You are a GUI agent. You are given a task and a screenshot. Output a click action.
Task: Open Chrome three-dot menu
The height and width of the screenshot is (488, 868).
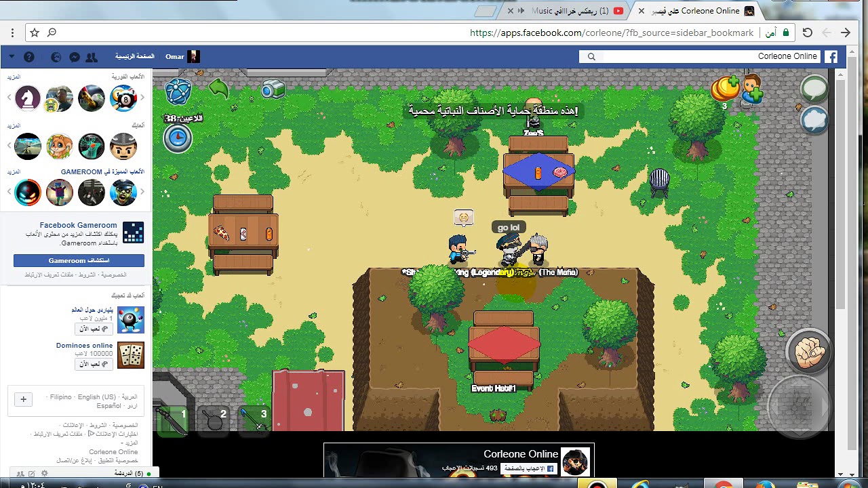12,33
